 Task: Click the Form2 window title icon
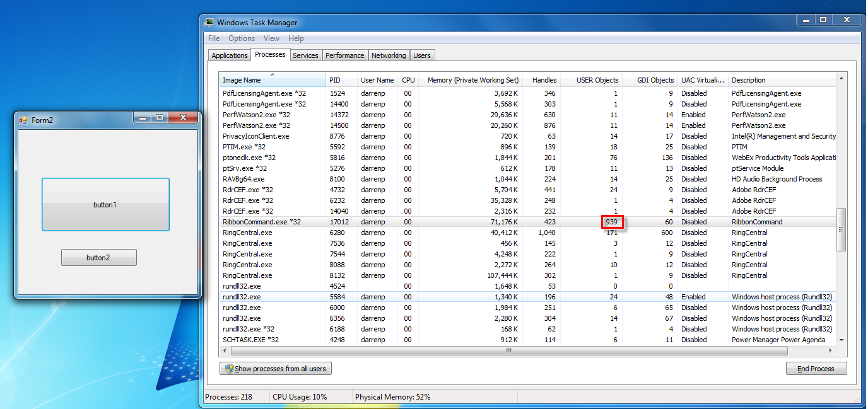click(23, 120)
